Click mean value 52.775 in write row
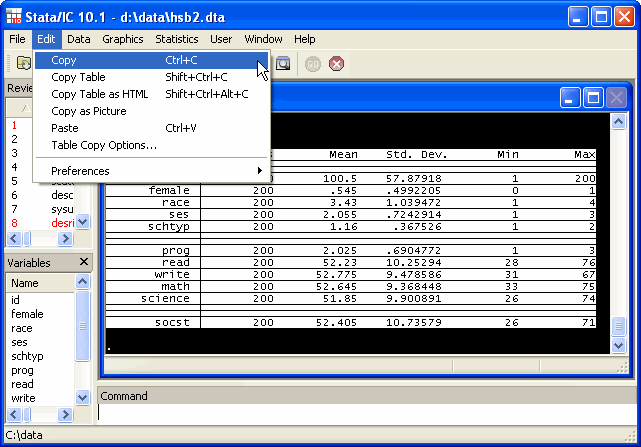This screenshot has width=641, height=447. 336,274
